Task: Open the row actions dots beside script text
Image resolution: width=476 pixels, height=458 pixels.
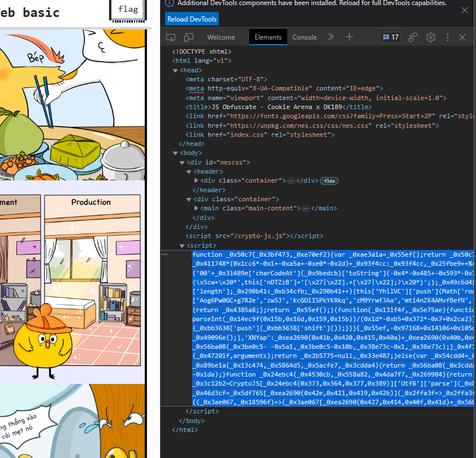Action: pyautogui.click(x=165, y=254)
